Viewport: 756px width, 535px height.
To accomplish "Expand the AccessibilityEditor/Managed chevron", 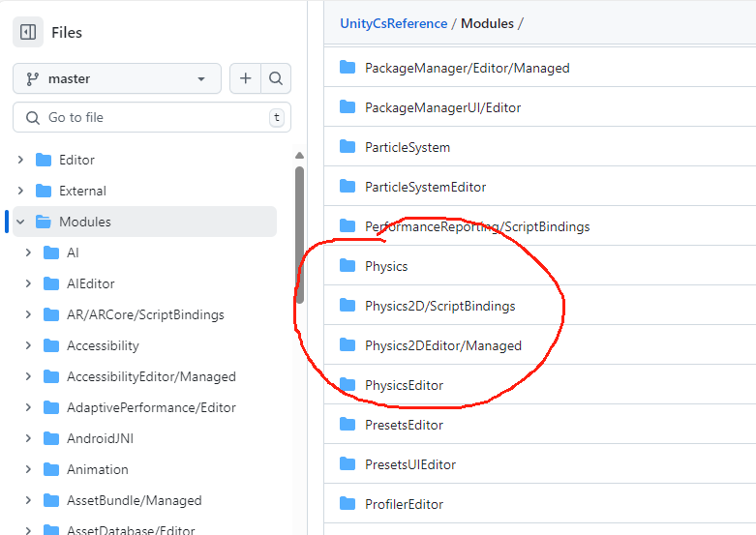I will [28, 376].
